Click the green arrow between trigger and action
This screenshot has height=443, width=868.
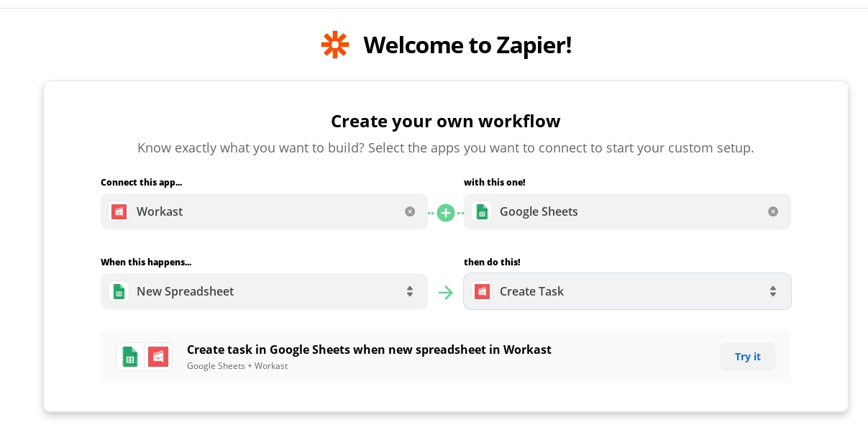pyautogui.click(x=446, y=292)
